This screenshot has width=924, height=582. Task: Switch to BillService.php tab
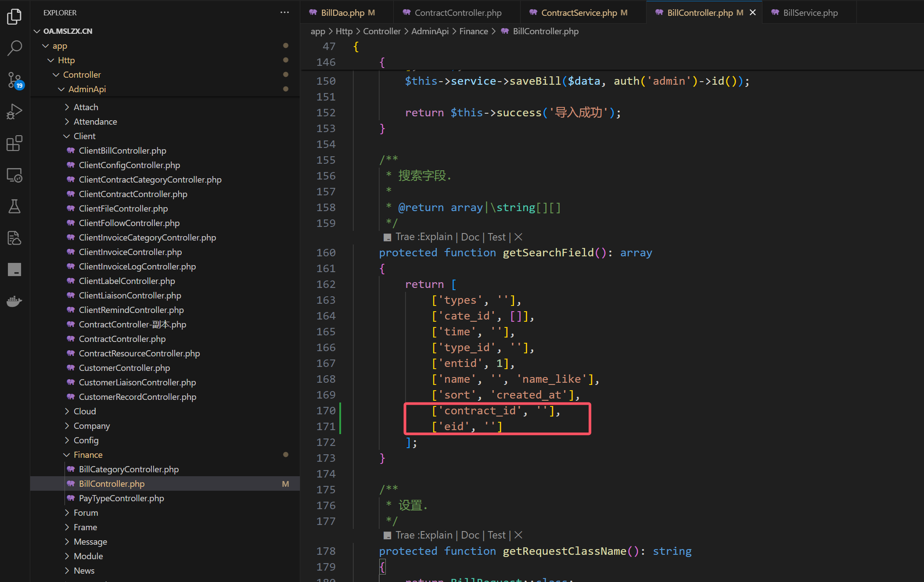point(810,13)
